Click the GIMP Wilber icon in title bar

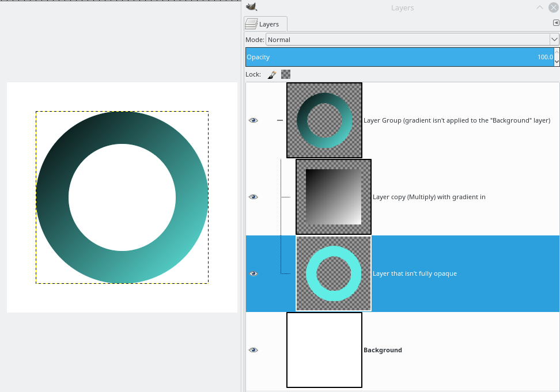pyautogui.click(x=251, y=7)
